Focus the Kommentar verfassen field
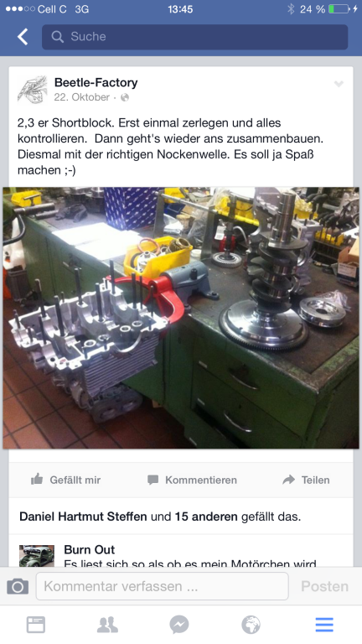Viewport: 362px width, 644px height. [162, 586]
